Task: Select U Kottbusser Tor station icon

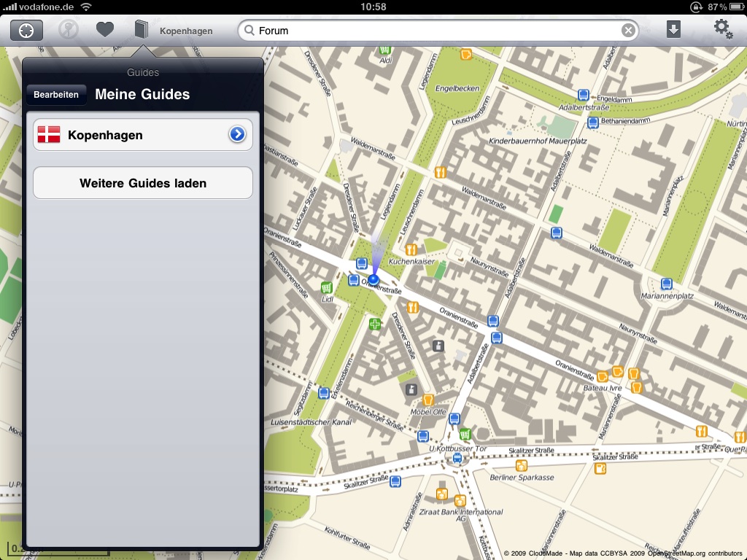Action: 457,458
